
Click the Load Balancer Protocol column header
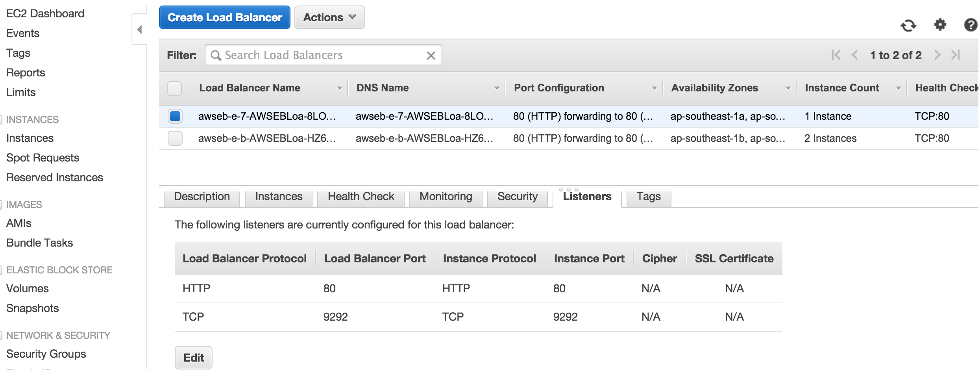[244, 259]
